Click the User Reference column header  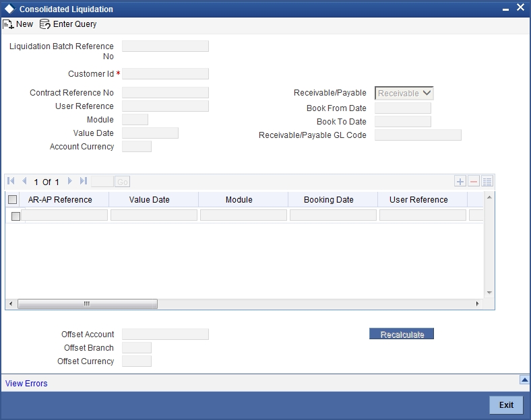(x=418, y=200)
